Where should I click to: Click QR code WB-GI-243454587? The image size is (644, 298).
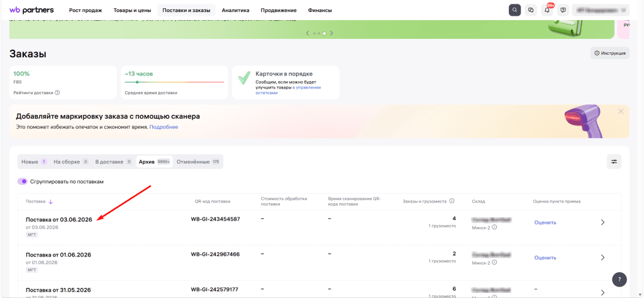tap(215, 219)
